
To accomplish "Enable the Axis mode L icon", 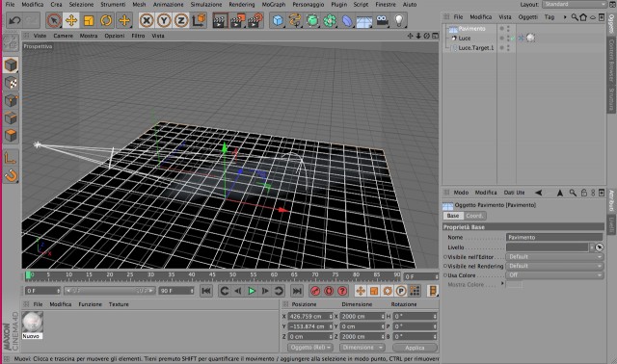I will [x=11, y=158].
